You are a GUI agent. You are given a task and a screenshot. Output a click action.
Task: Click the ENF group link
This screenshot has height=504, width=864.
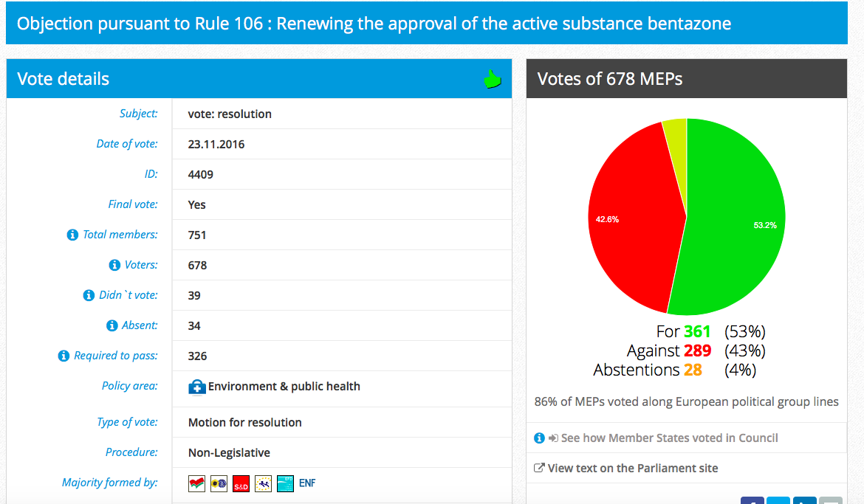click(307, 483)
